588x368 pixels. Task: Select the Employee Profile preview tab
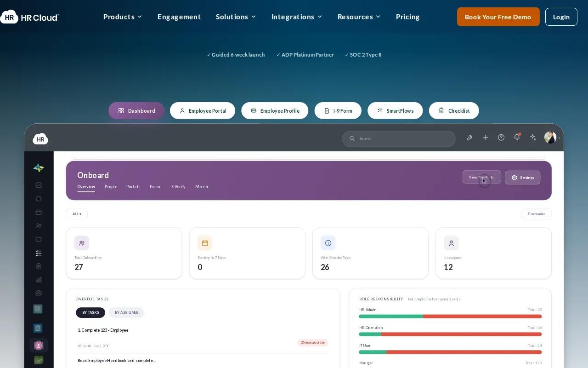[275, 110]
